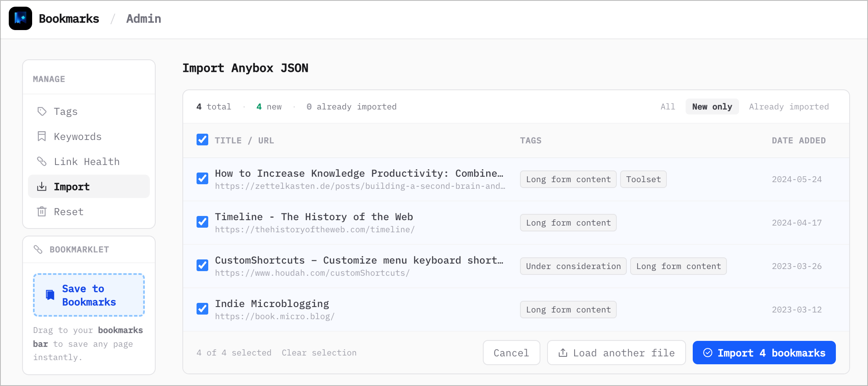Click the Save to Bookmarks bookmarklet
The width and height of the screenshot is (868, 386).
click(x=89, y=295)
